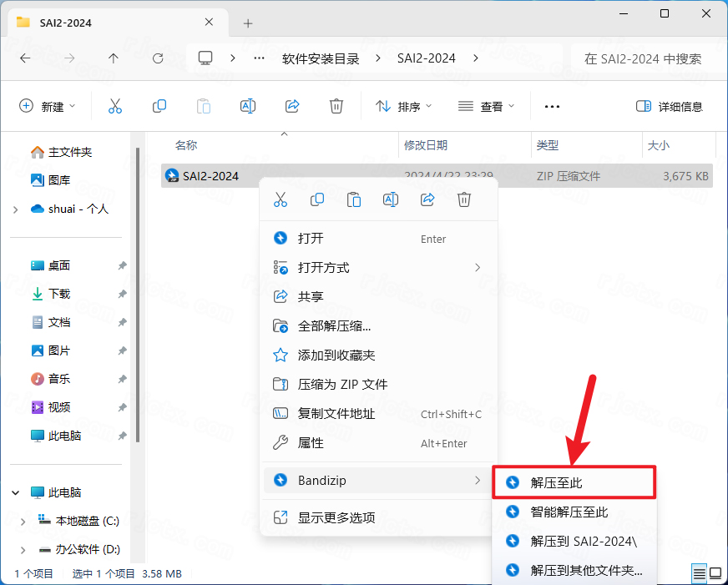Select 智能解压至此 in the Bandizip submenu
728x585 pixels.
[574, 512]
